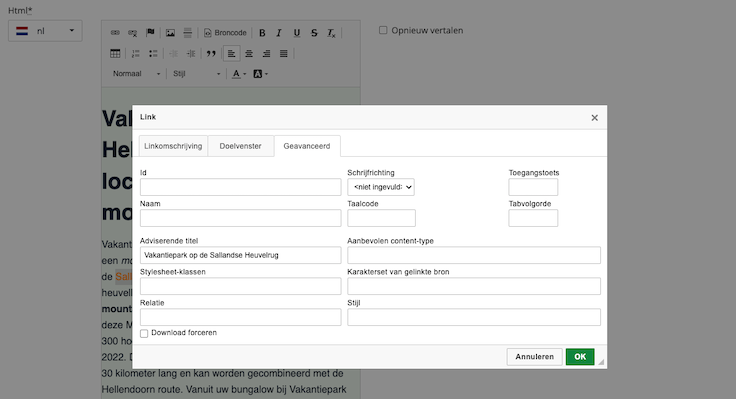The image size is (736, 399).
Task: Click the Stylesheet-klassen field
Action: (x=240, y=286)
